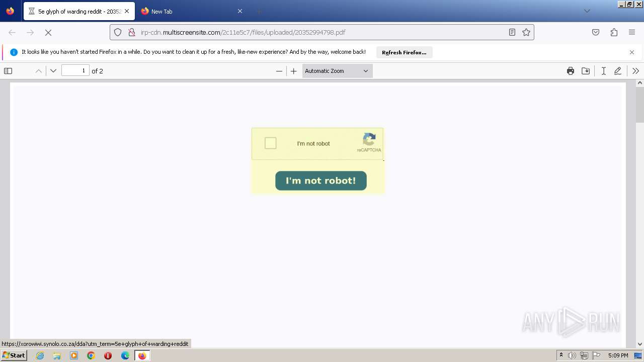This screenshot has width=644, height=362.
Task: Open media player taskbar icon
Action: (x=74, y=355)
